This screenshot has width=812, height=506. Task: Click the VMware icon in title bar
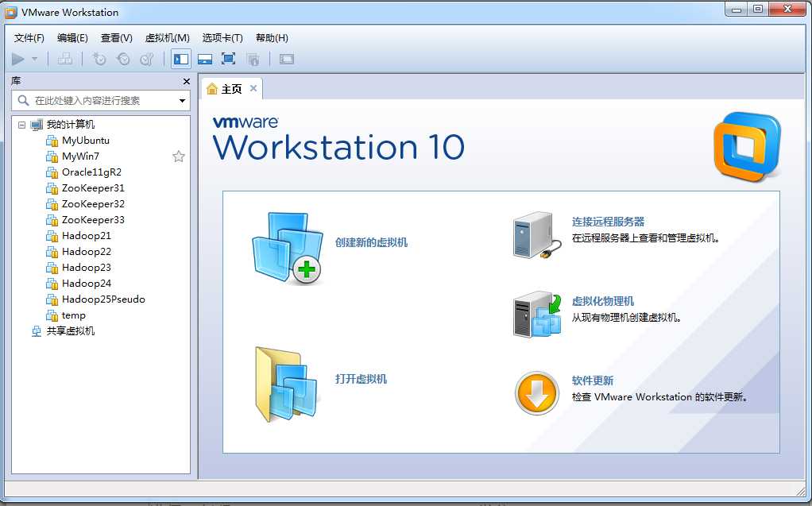10,12
